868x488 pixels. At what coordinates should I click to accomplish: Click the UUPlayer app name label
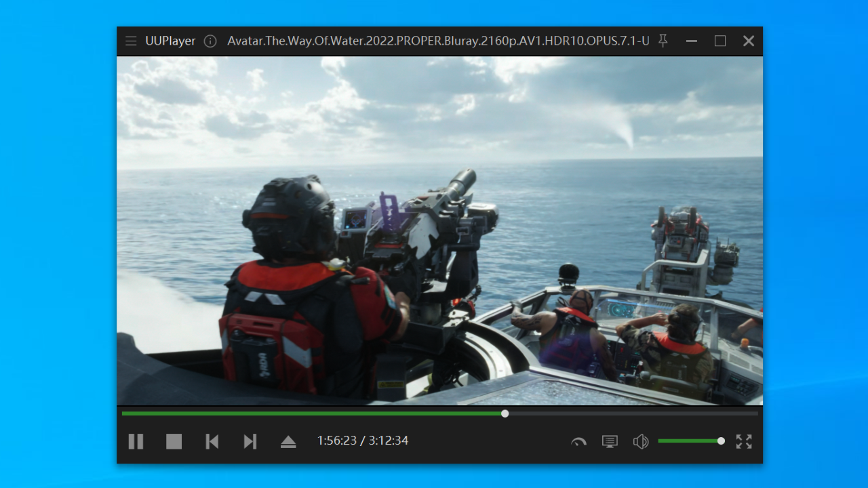[170, 41]
